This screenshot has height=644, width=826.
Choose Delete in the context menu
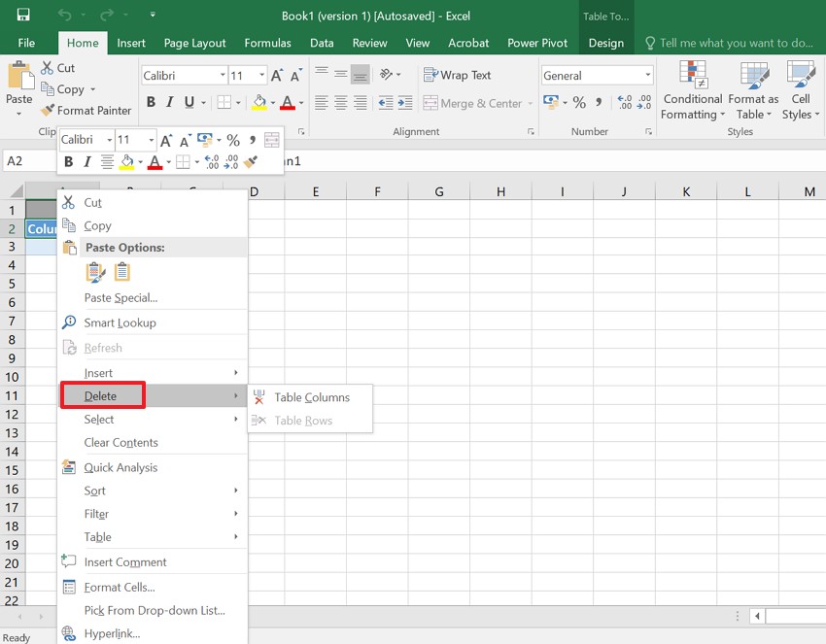pos(153,396)
